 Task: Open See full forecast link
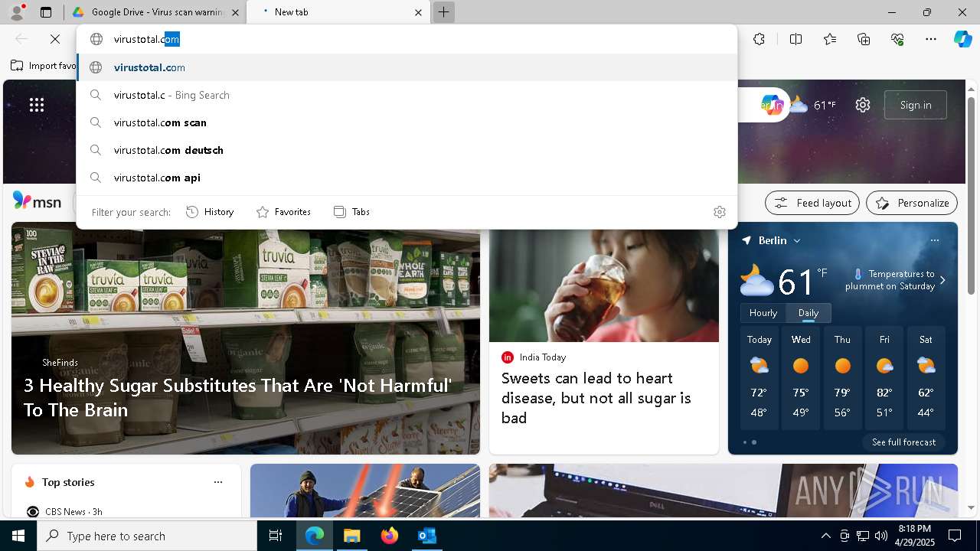tap(903, 442)
